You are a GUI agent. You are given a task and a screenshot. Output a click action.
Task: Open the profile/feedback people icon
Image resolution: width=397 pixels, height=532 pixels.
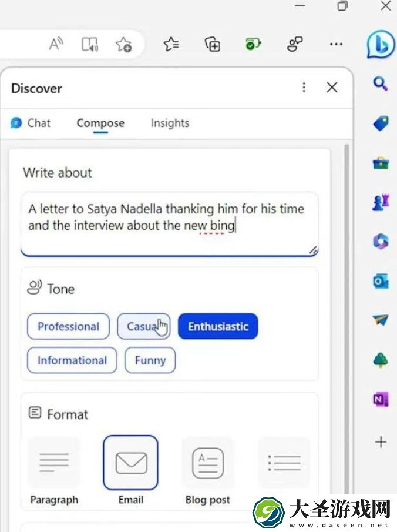click(x=295, y=44)
